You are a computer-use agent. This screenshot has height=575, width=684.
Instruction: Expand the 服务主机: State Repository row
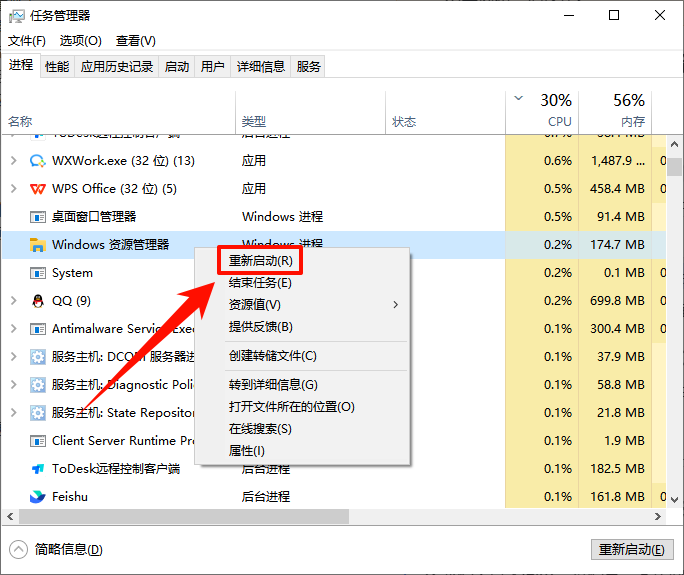coord(14,413)
